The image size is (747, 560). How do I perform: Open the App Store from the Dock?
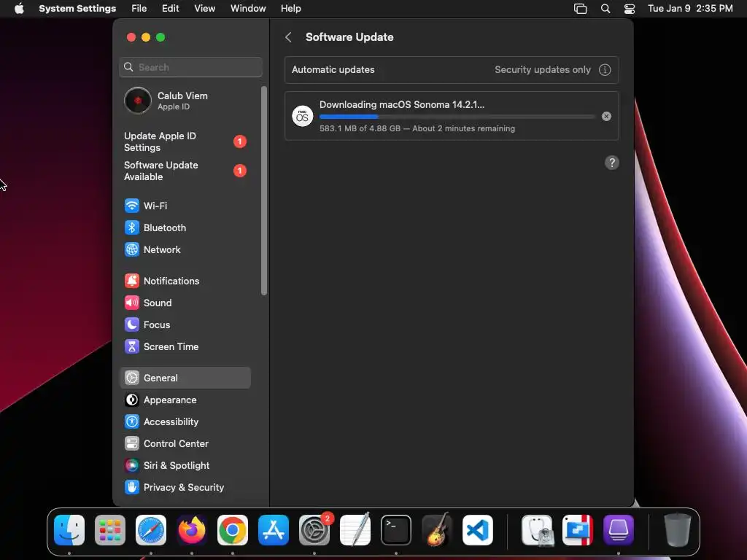point(274,530)
